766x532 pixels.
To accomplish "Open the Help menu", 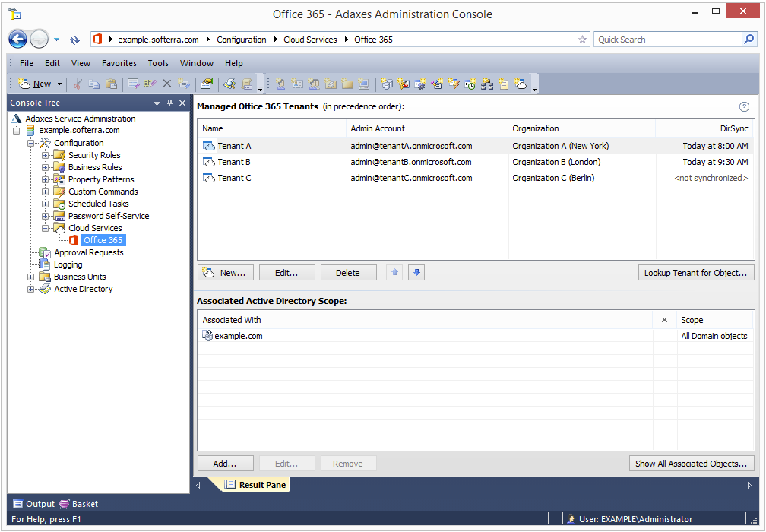I will click(x=233, y=63).
